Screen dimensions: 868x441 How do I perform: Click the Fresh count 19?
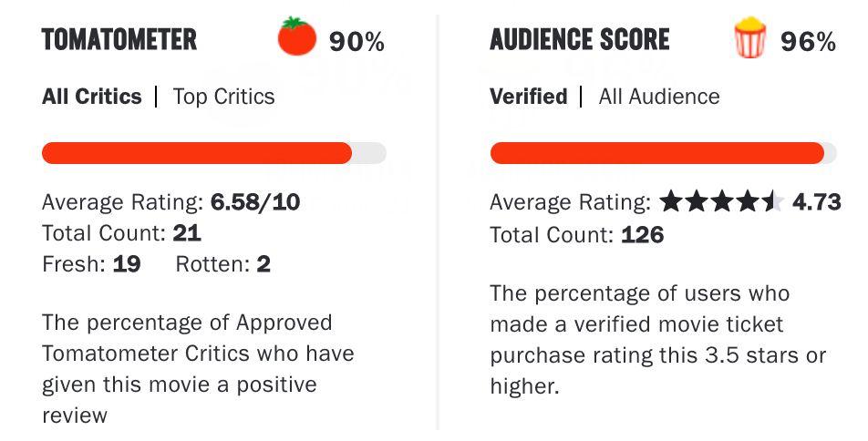click(127, 264)
